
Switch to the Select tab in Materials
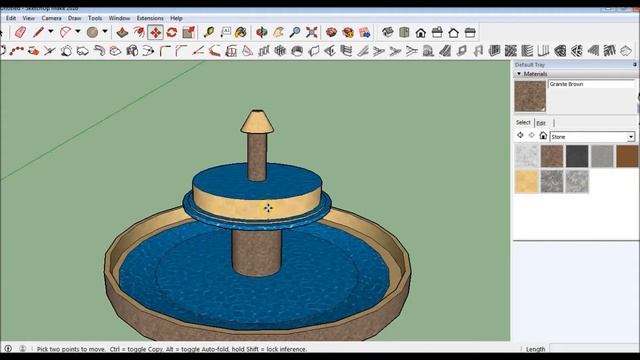click(x=523, y=122)
